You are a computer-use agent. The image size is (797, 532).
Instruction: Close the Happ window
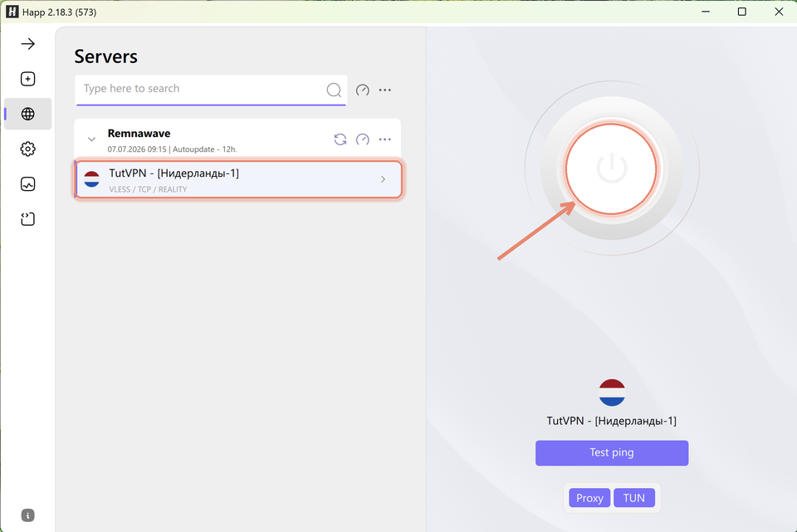click(x=779, y=12)
